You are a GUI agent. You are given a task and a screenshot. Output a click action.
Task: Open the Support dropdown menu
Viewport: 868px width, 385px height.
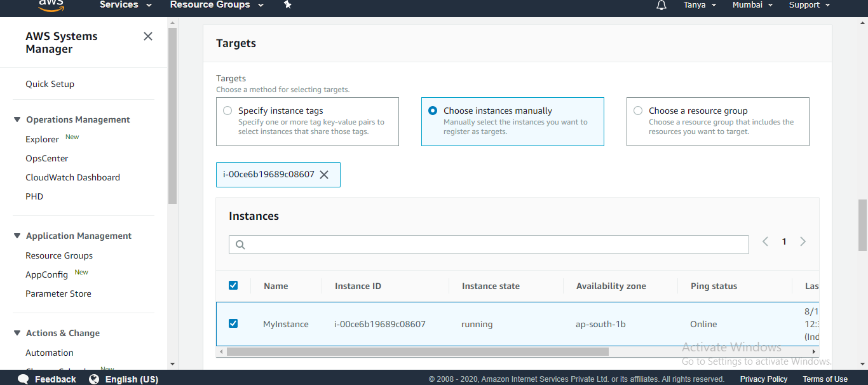810,4
